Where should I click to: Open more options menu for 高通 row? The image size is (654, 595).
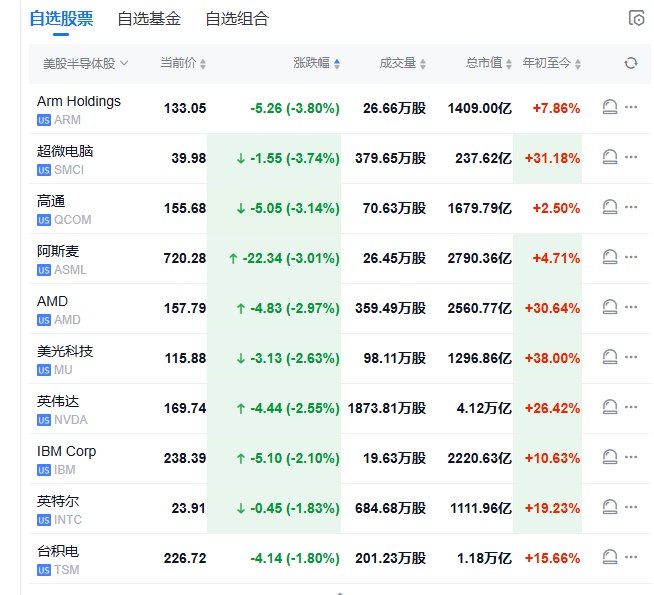tap(631, 207)
